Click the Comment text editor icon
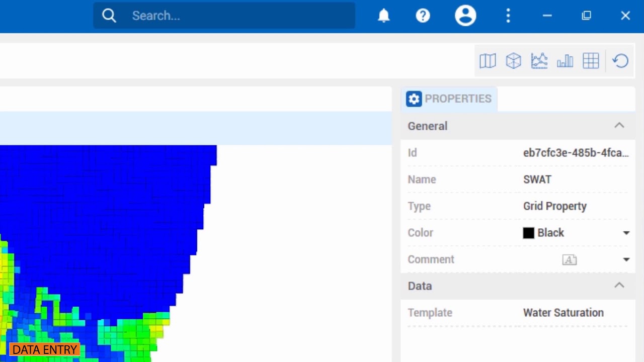This screenshot has width=644, height=362. [x=570, y=259]
